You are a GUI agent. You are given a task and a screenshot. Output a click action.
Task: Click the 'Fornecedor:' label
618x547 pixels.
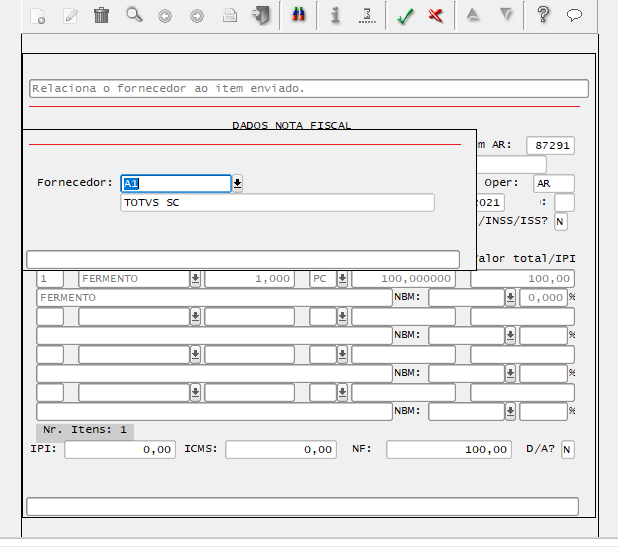tap(75, 183)
